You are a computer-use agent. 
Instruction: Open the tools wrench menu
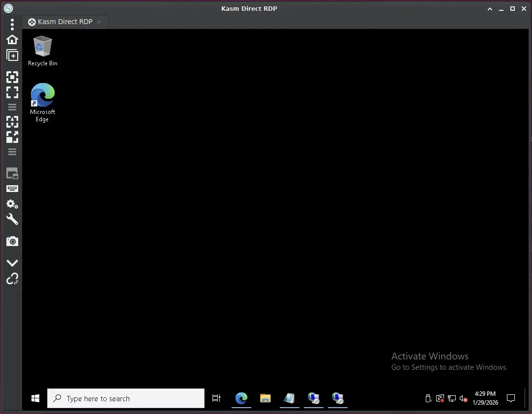[x=12, y=219]
